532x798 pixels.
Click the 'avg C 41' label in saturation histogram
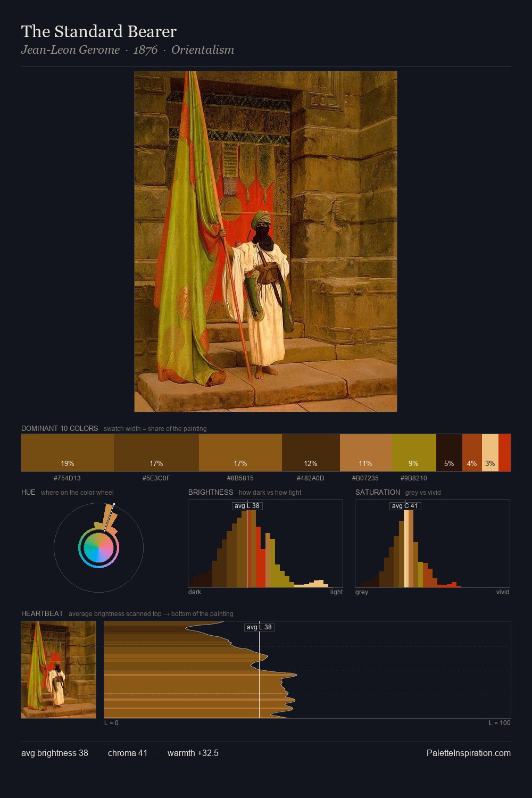pyautogui.click(x=405, y=506)
